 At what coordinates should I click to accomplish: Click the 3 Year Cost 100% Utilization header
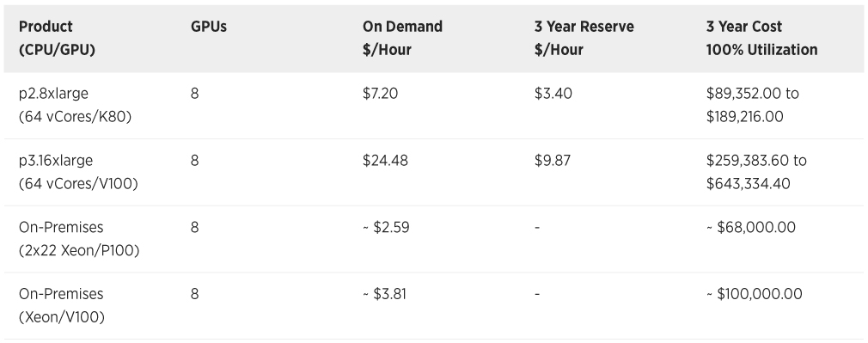pyautogui.click(x=761, y=38)
